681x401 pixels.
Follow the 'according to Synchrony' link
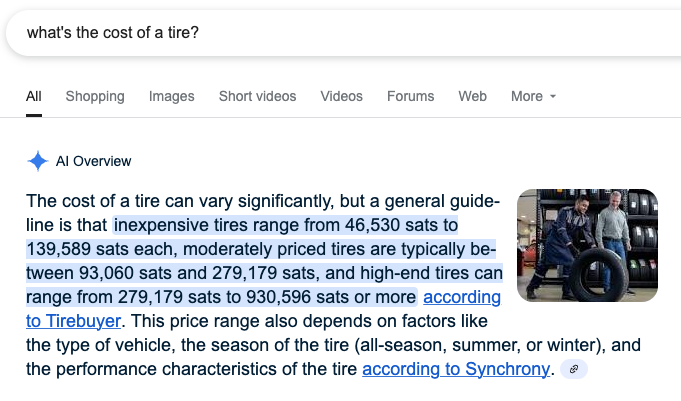coord(456,369)
